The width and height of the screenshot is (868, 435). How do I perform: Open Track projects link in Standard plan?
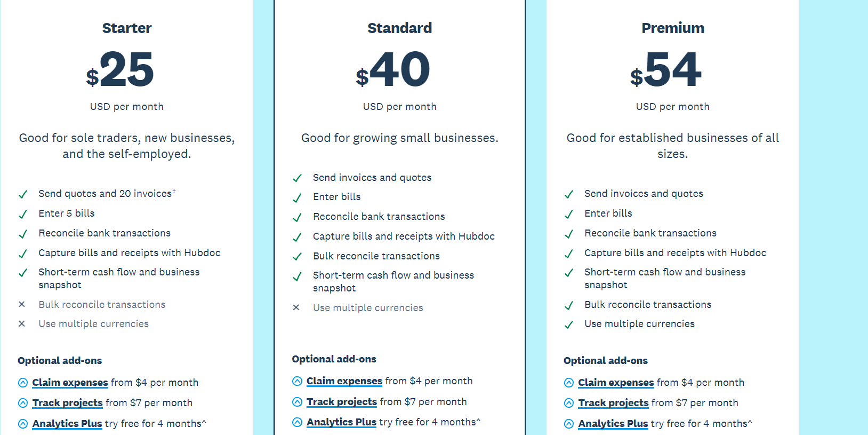pos(342,402)
